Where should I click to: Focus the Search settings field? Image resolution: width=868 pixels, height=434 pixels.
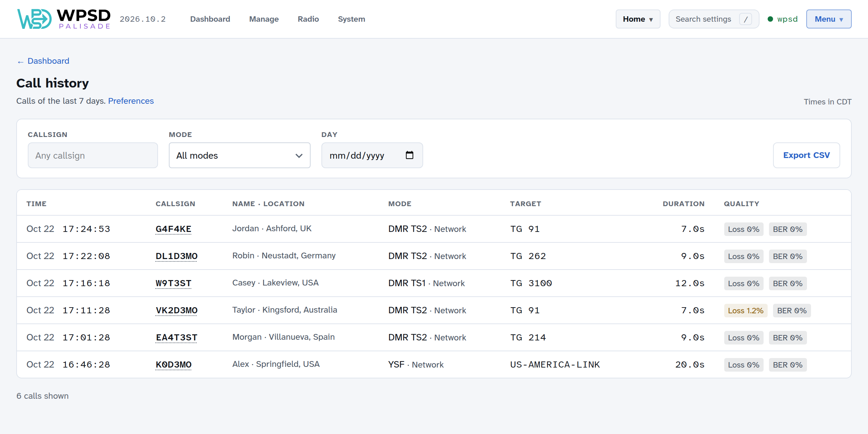click(x=714, y=19)
